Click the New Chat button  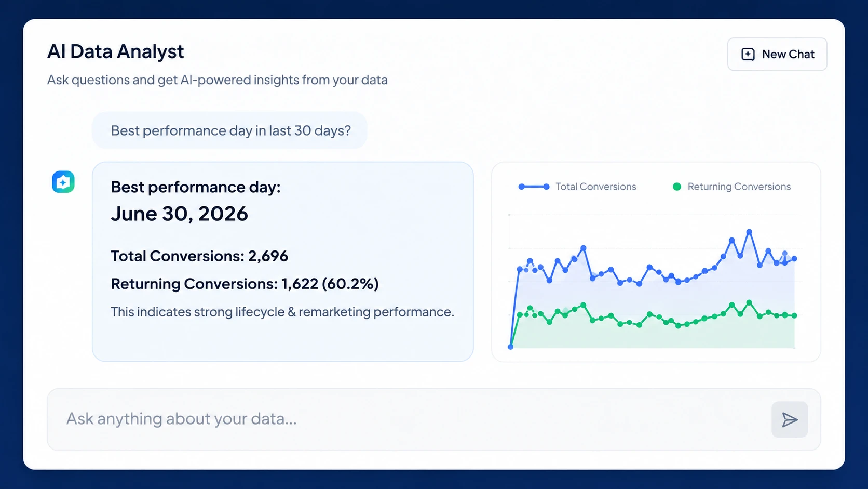(x=777, y=54)
